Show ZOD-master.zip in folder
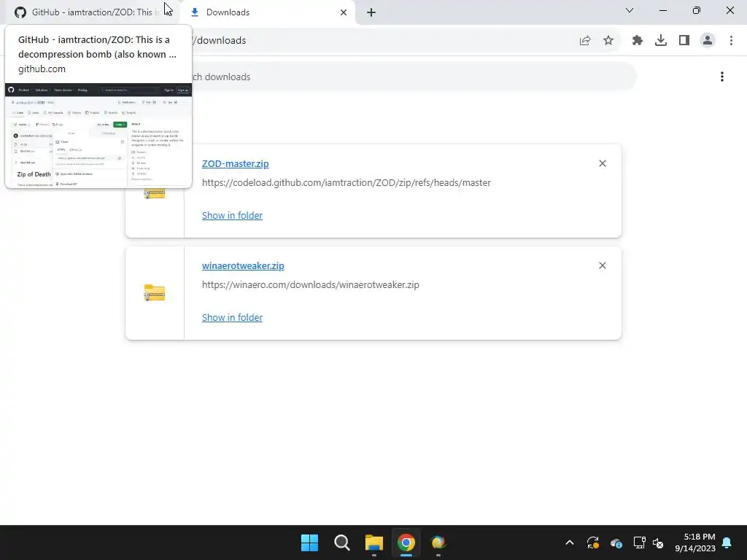This screenshot has width=747, height=560. pos(232,215)
